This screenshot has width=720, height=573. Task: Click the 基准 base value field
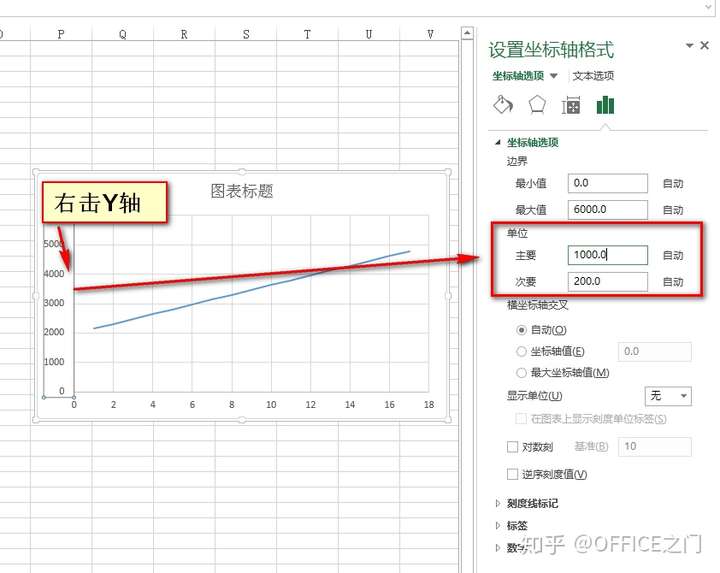654,446
